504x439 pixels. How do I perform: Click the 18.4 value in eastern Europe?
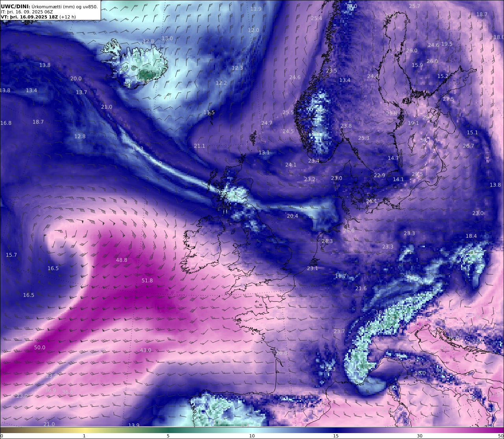pos(471,236)
